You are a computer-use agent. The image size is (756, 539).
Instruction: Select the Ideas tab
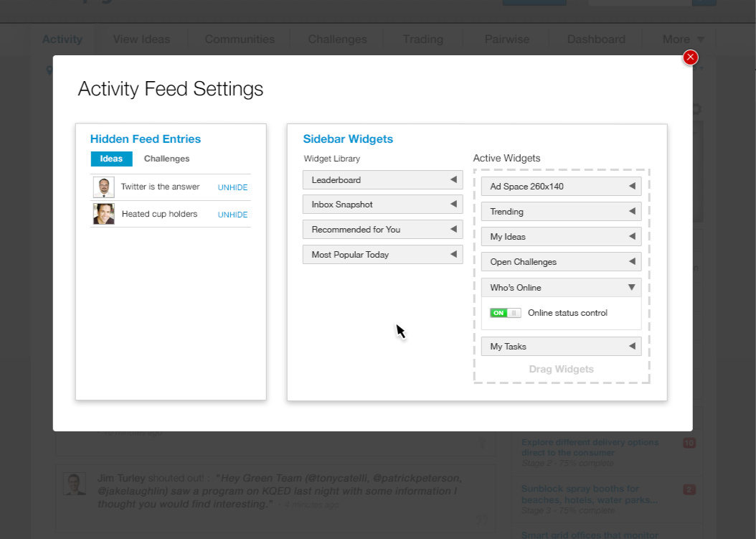coord(111,159)
